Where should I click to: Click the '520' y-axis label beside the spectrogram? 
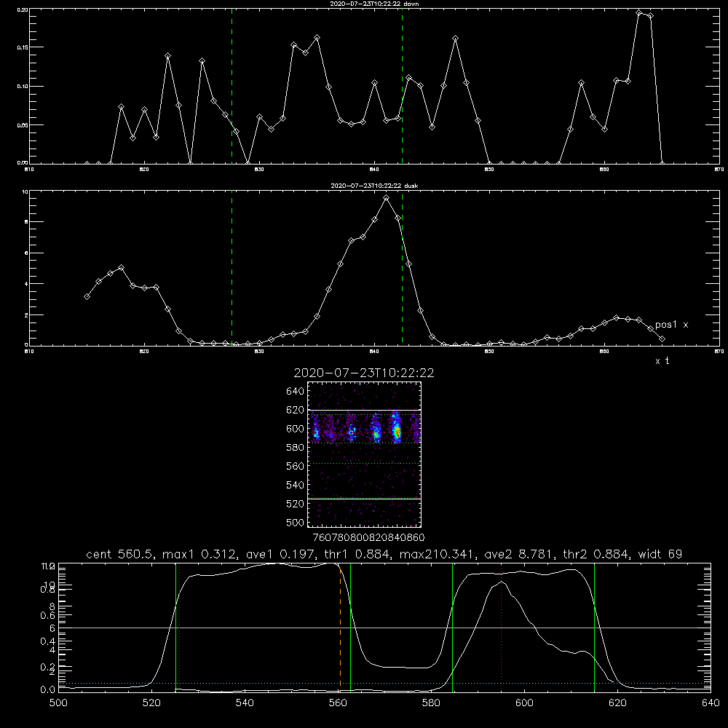point(296,504)
